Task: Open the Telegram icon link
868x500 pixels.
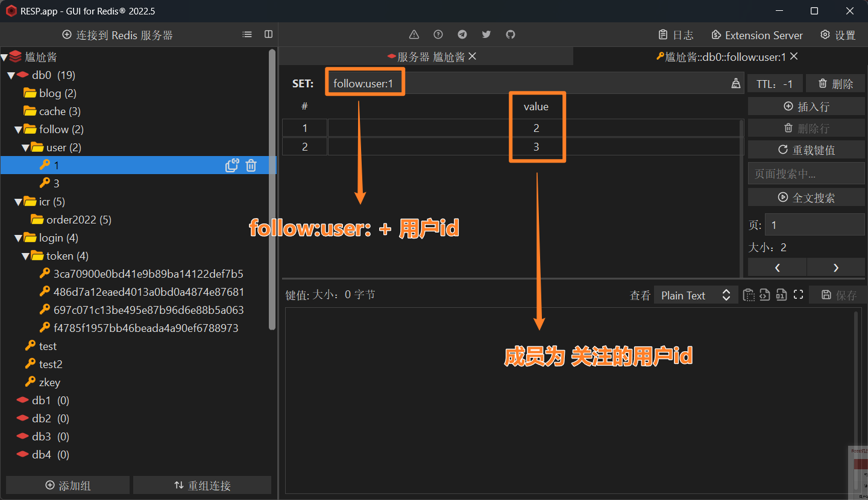Action: (x=462, y=34)
